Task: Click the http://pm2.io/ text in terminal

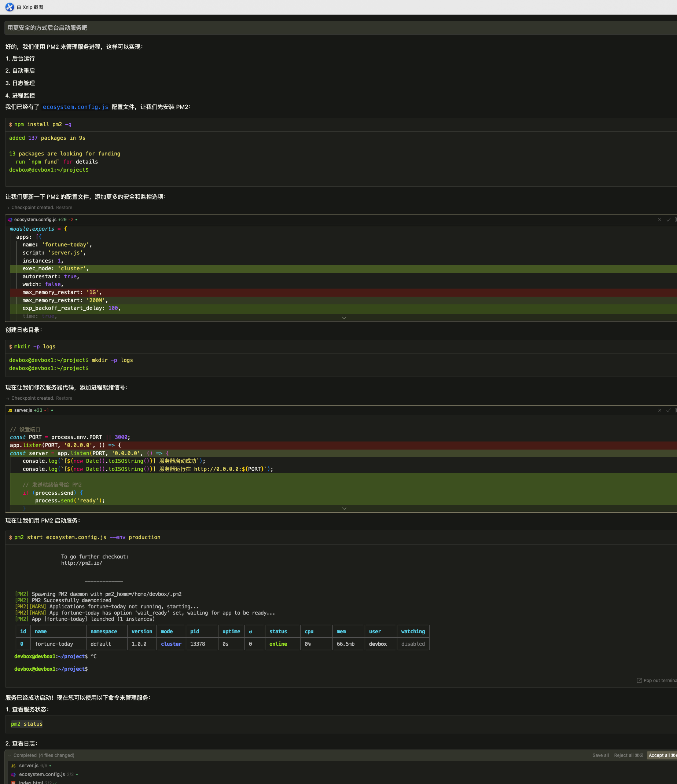Action: pos(82,563)
